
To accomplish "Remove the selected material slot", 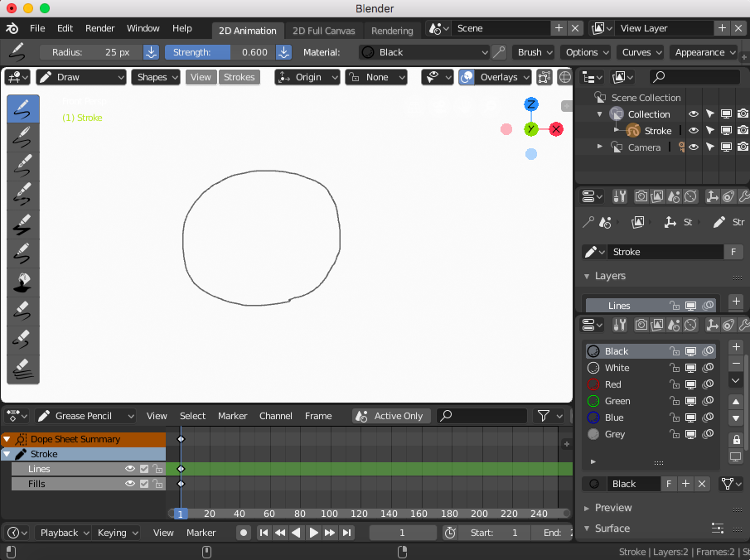I will pyautogui.click(x=736, y=364).
